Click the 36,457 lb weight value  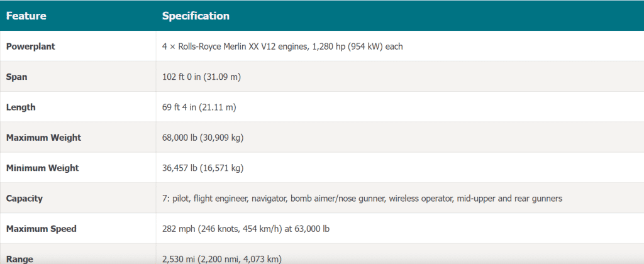(203, 168)
